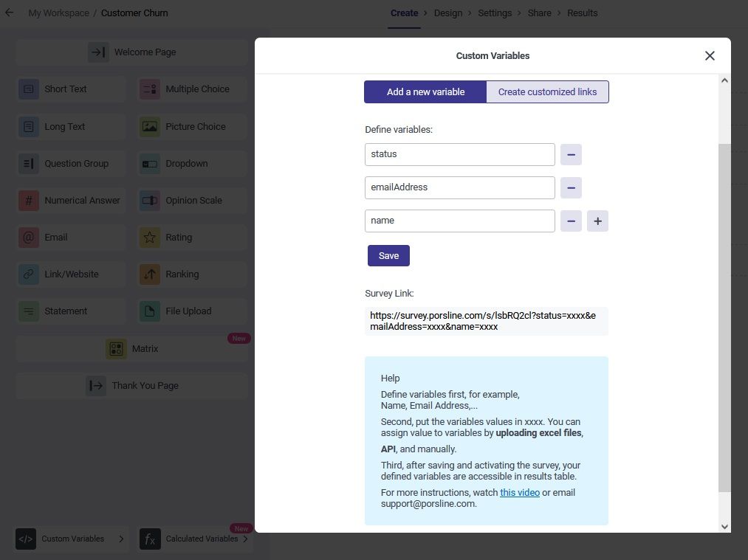Click the Long Text icon
Screen dimensions: 748x560
pos(29,127)
